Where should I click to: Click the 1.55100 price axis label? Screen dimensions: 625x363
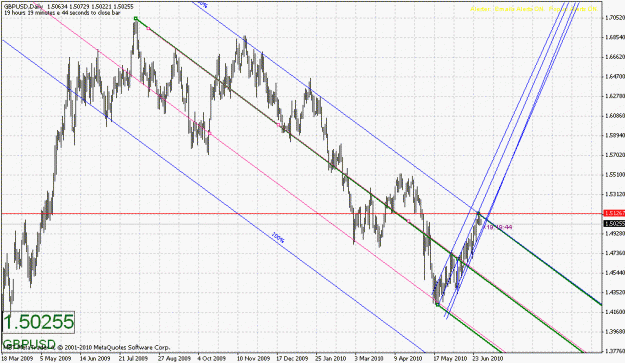click(x=615, y=175)
